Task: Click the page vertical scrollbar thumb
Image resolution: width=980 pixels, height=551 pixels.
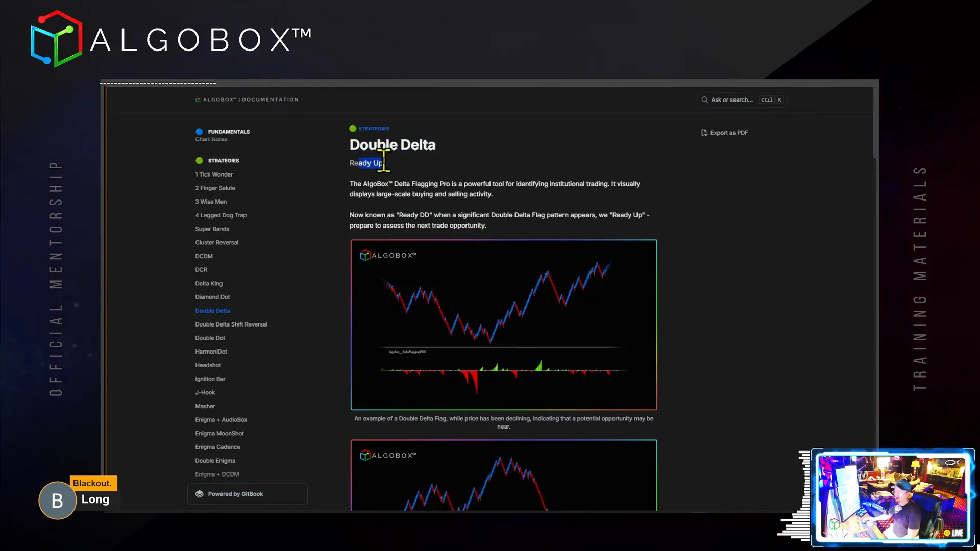Action: [x=875, y=122]
